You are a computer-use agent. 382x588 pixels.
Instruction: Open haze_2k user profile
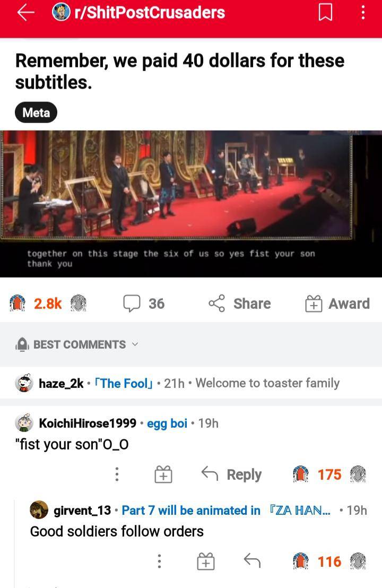(61, 383)
